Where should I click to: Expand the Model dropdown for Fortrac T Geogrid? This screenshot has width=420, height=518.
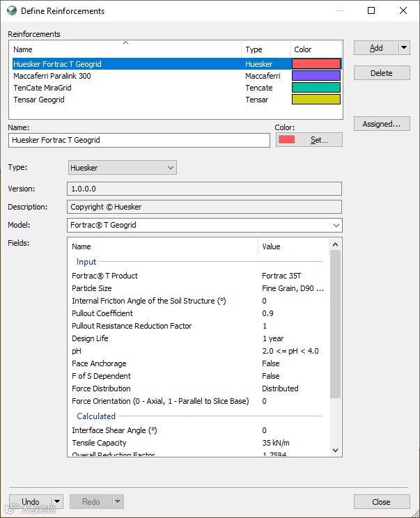(x=205, y=226)
